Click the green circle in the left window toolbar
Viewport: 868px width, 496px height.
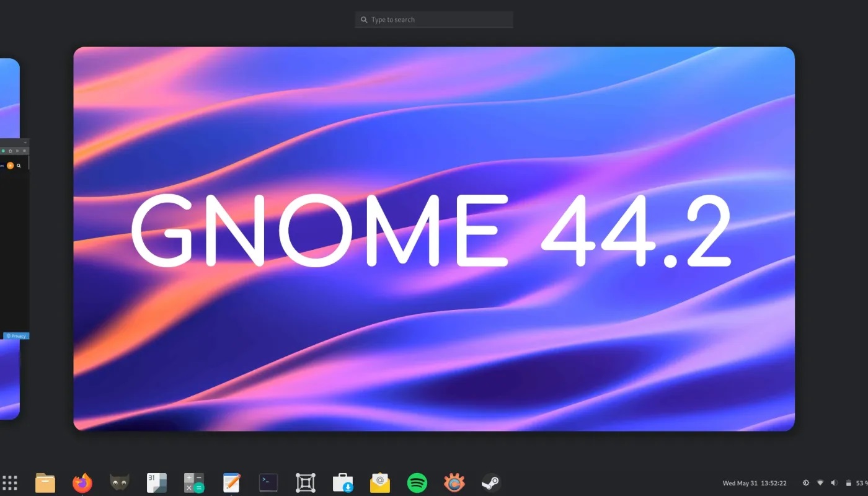click(3, 151)
